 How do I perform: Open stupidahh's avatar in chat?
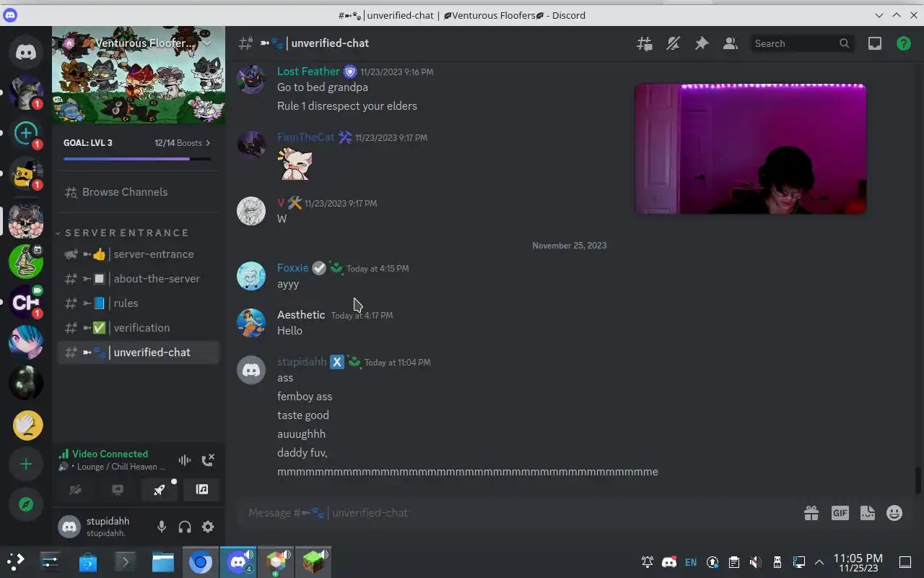[251, 371]
